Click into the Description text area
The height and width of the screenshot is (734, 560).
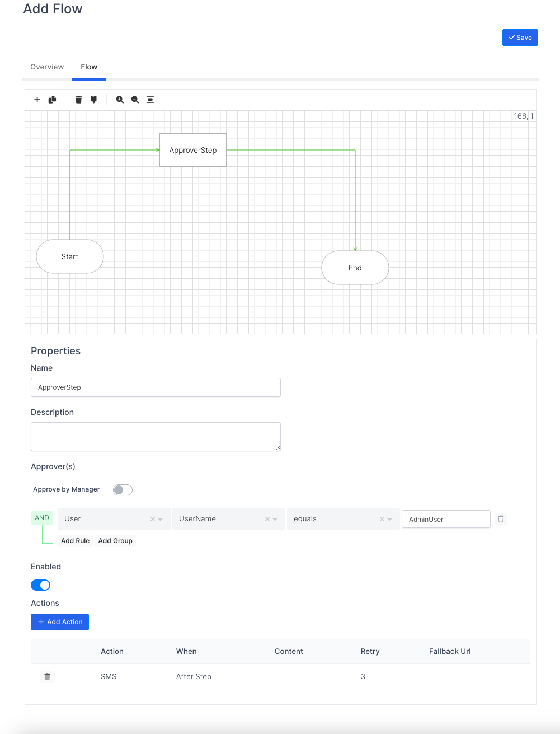156,437
